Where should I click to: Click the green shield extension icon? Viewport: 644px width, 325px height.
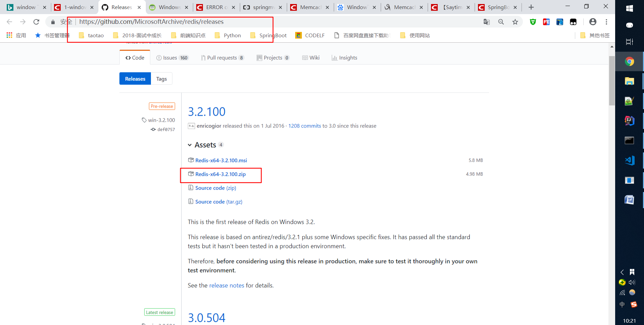(x=533, y=22)
